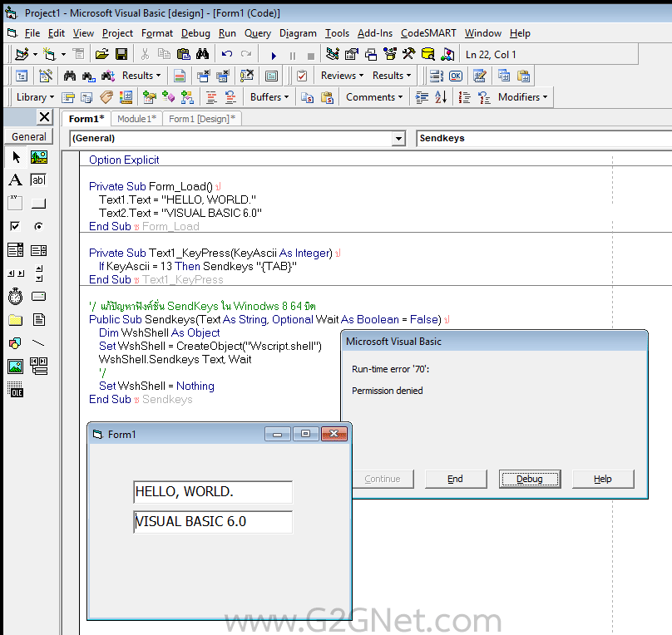Click the Break pause icon in the toolbar
Screen dimensions: 672x635
(293, 56)
